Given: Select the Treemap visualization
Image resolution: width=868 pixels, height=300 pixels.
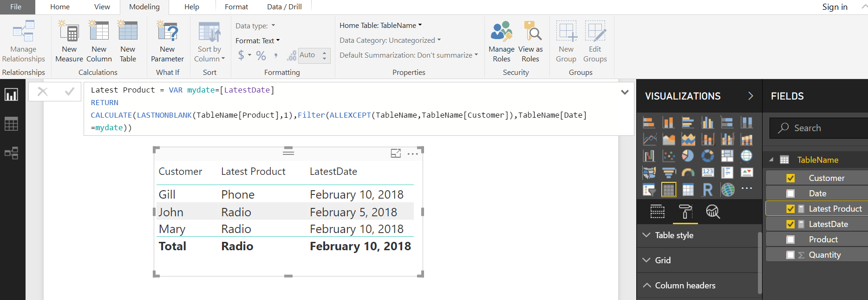Looking at the screenshot, I should click(727, 156).
